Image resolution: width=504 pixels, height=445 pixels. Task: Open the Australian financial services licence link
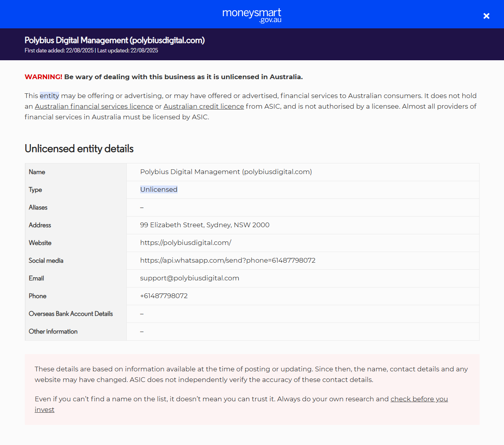coord(94,106)
